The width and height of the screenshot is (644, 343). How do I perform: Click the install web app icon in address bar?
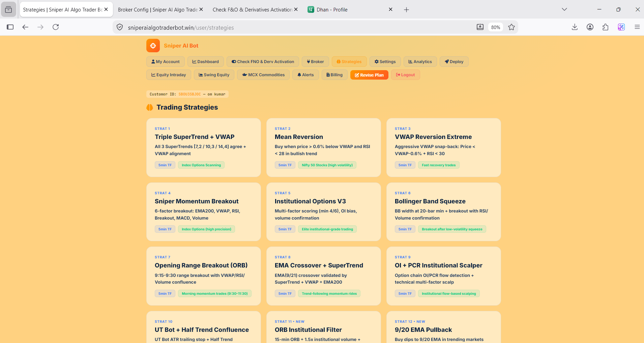pyautogui.click(x=480, y=27)
